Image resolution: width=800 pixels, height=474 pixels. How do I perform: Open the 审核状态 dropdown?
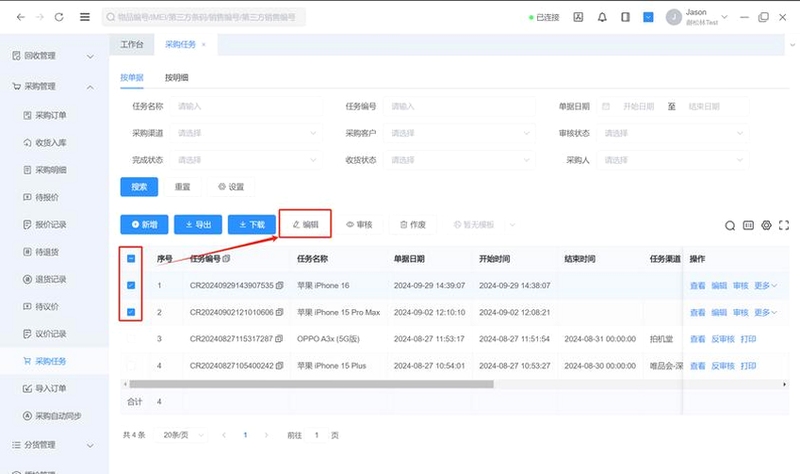click(x=673, y=133)
